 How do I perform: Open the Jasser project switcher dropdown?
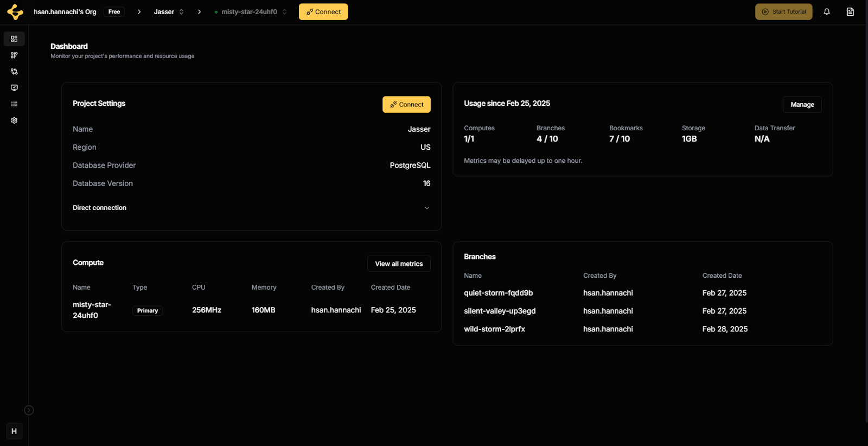169,12
